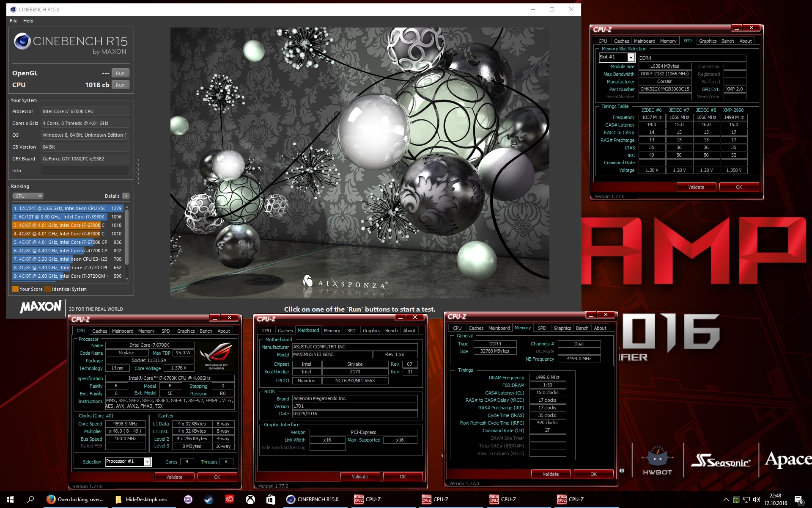Click the MAXIMUS VIII GENE model field
This screenshot has width=812, height=508.
pos(332,354)
